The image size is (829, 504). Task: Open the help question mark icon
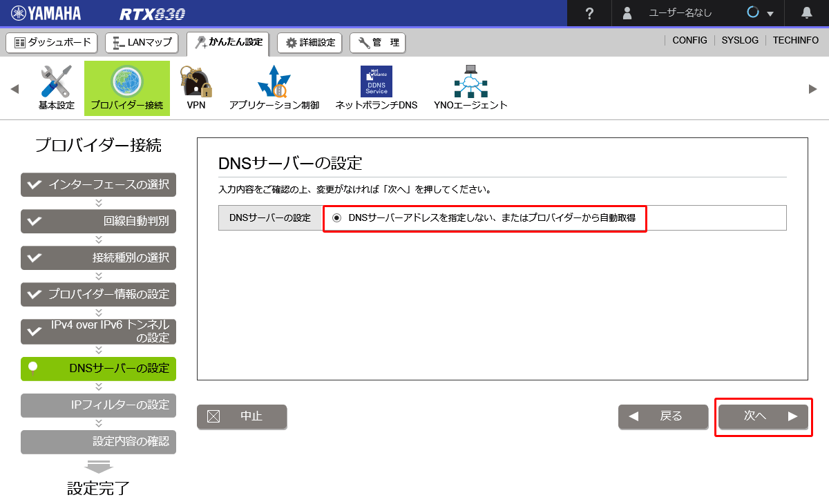[589, 13]
